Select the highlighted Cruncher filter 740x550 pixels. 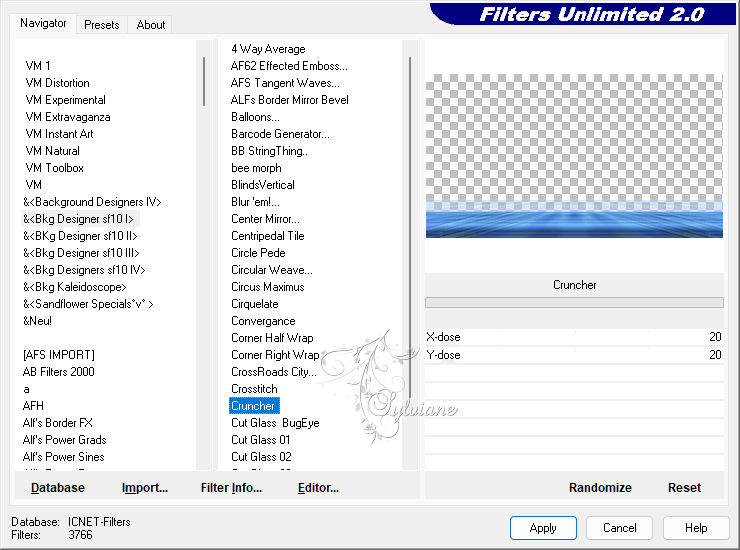(254, 406)
